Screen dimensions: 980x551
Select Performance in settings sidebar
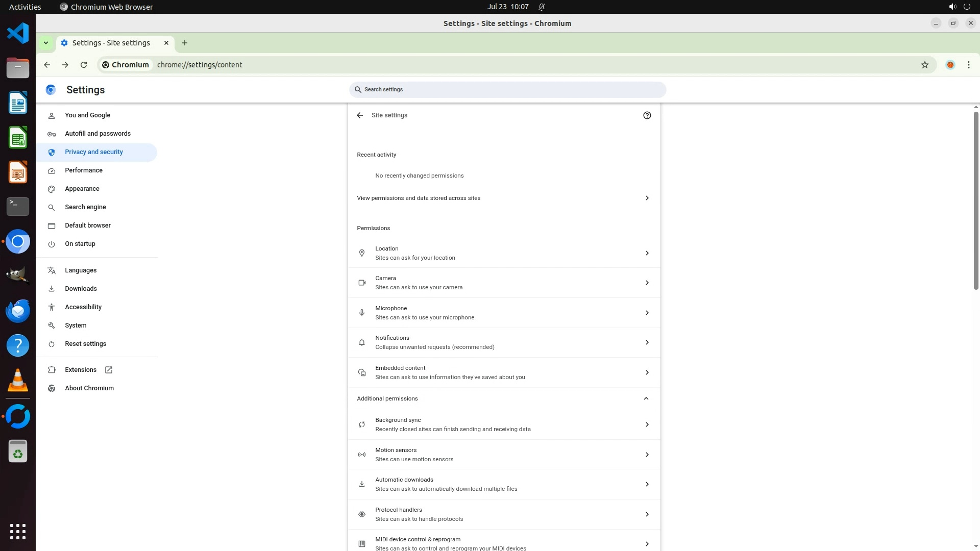pos(84,170)
